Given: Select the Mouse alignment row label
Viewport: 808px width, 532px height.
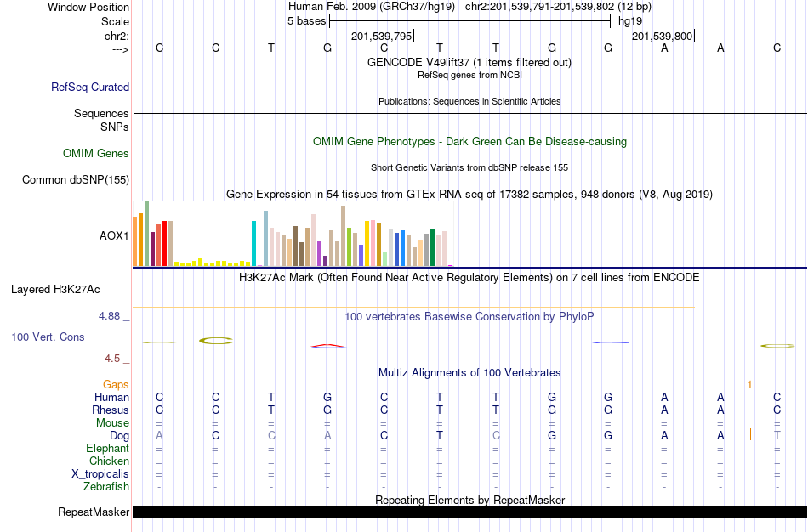Looking at the screenshot, I should [x=112, y=423].
